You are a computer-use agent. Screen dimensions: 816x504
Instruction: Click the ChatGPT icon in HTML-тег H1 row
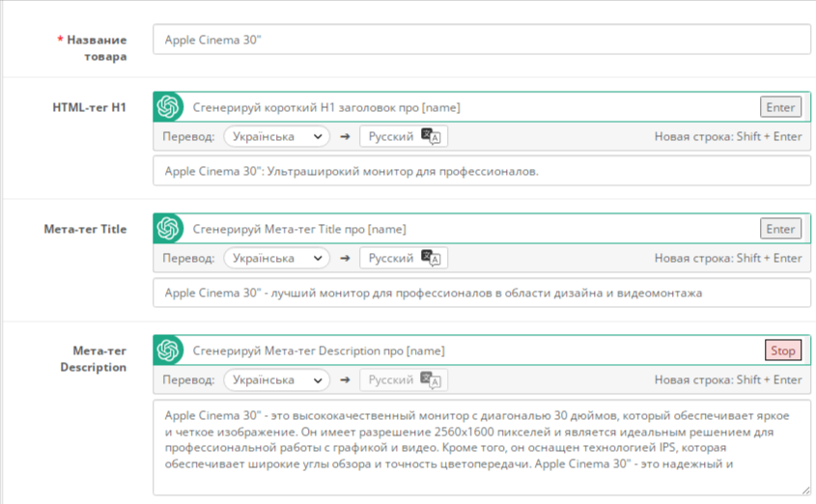(168, 107)
